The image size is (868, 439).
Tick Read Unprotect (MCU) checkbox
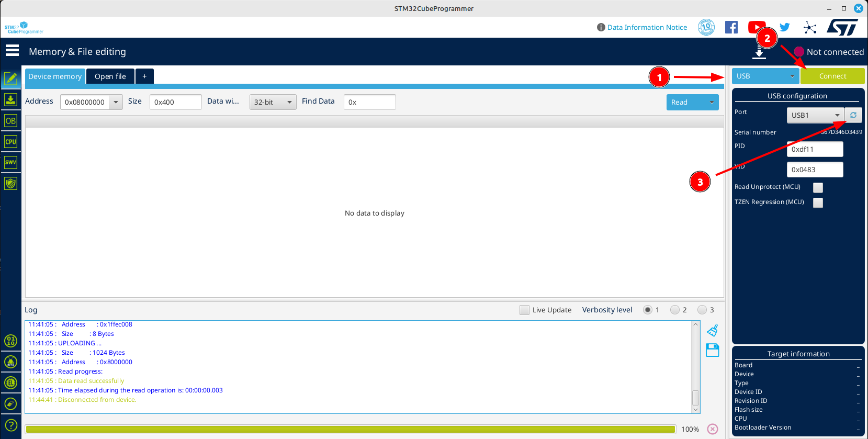[x=818, y=187]
